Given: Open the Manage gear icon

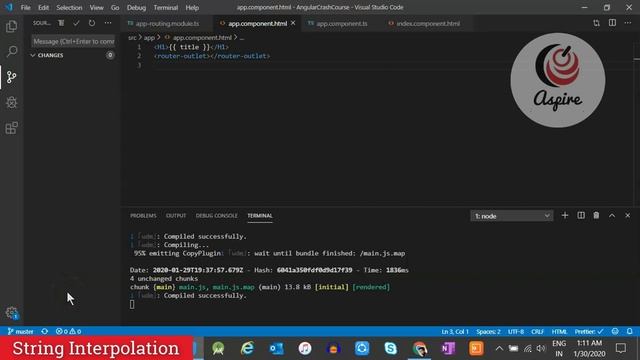Looking at the screenshot, I should point(11,313).
